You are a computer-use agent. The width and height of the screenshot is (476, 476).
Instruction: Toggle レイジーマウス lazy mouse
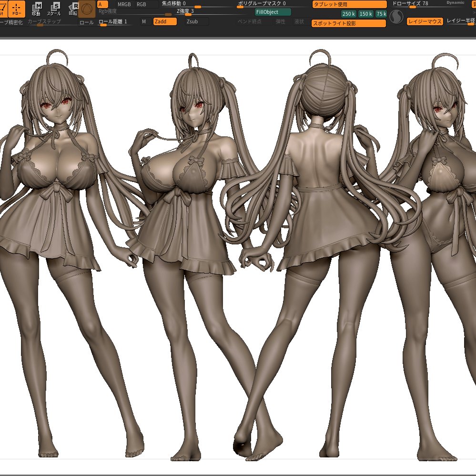click(425, 21)
